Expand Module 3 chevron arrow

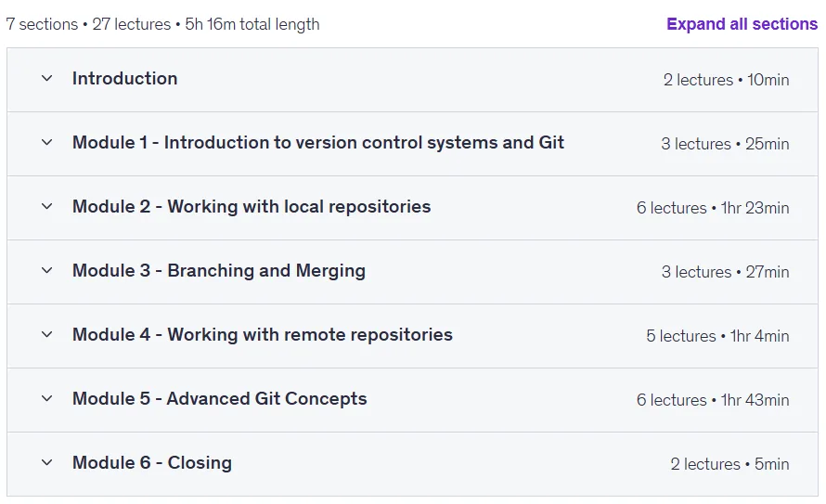[x=47, y=270]
